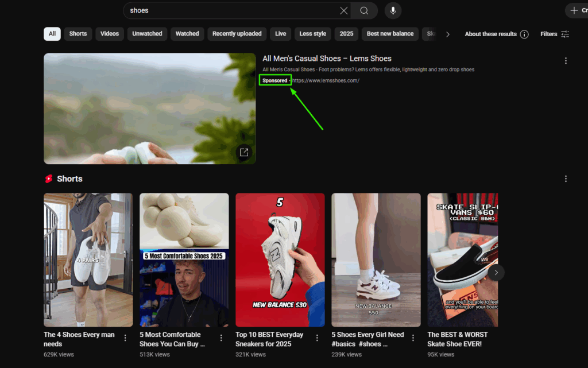This screenshot has width=588, height=368.
Task: Open 'Top 10 BEST Everyday Sneakers for 2025' title
Action: (269, 339)
